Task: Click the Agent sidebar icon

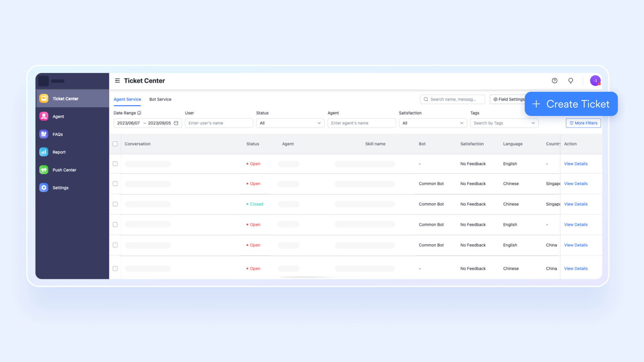Action: [44, 116]
